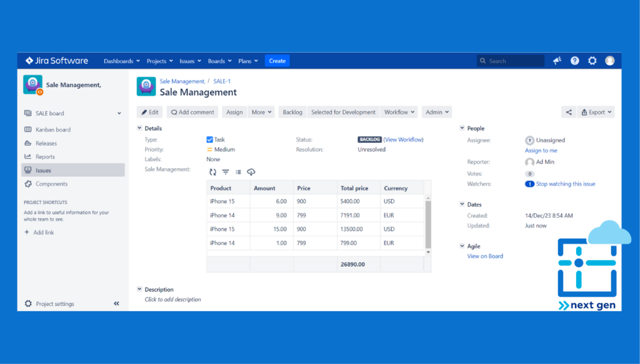Click the Ad Min reporter avatar
This screenshot has width=640, height=364.
[530, 162]
